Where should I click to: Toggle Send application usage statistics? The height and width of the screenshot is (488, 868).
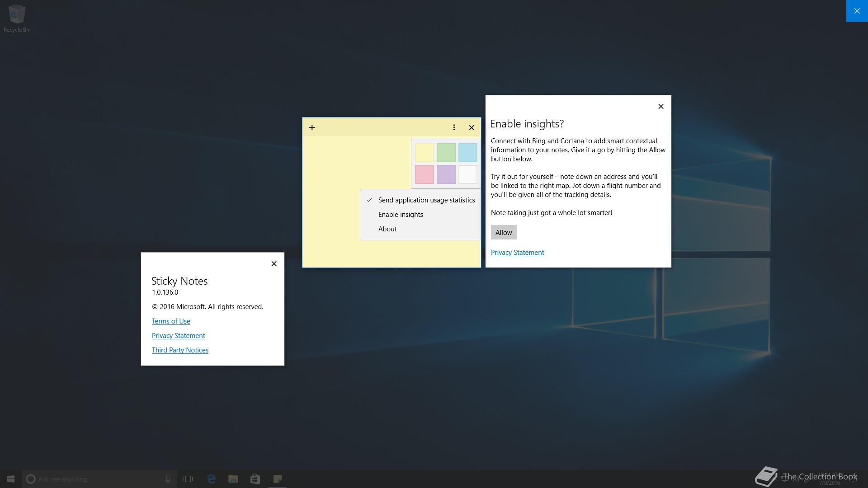tap(420, 200)
